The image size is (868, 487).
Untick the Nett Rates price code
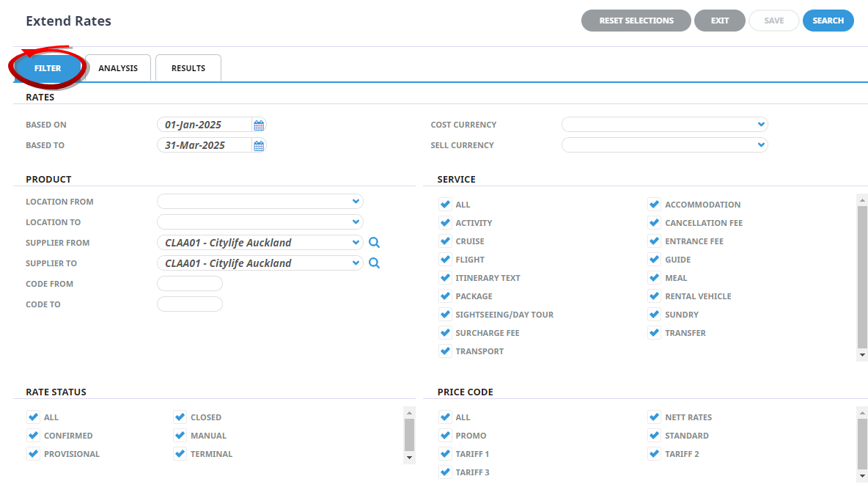pyautogui.click(x=654, y=417)
